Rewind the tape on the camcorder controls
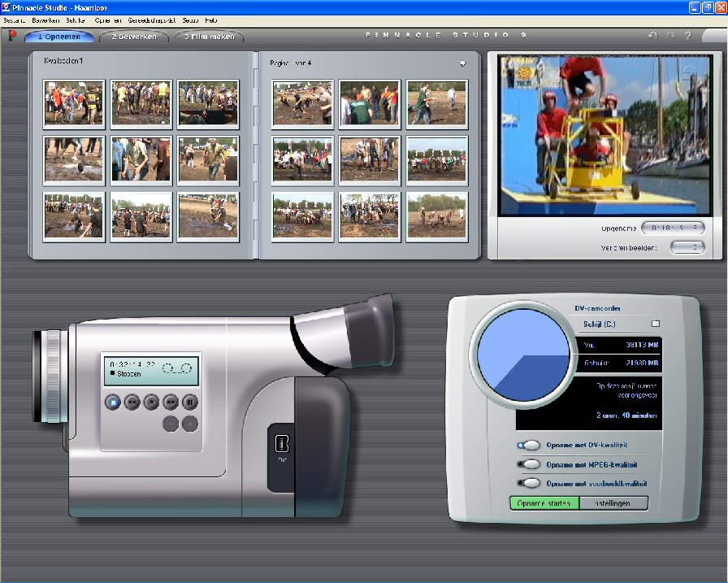This screenshot has height=583, width=728. (132, 402)
